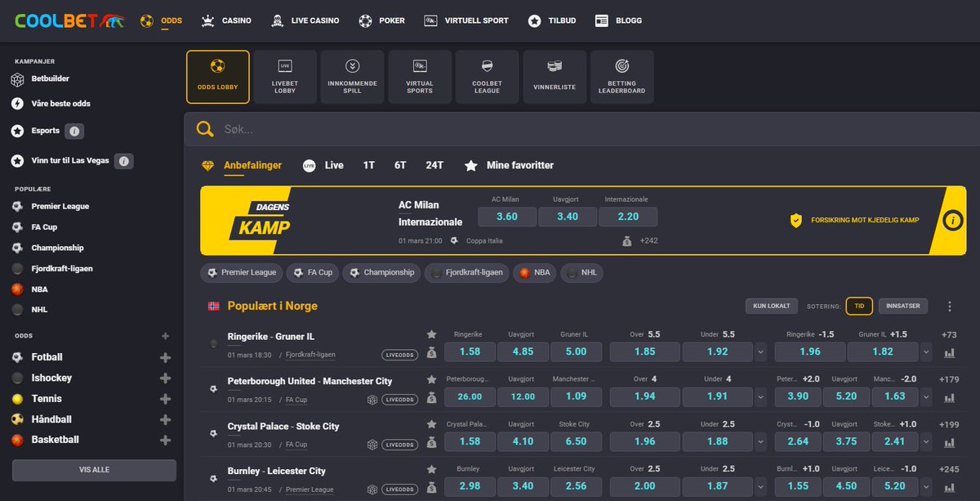Enable the KUN LOKALT filter
This screenshot has height=501, width=980.
(x=771, y=305)
